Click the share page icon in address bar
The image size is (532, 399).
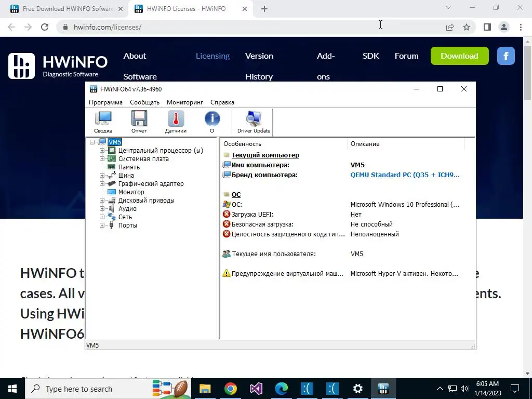pos(450,27)
